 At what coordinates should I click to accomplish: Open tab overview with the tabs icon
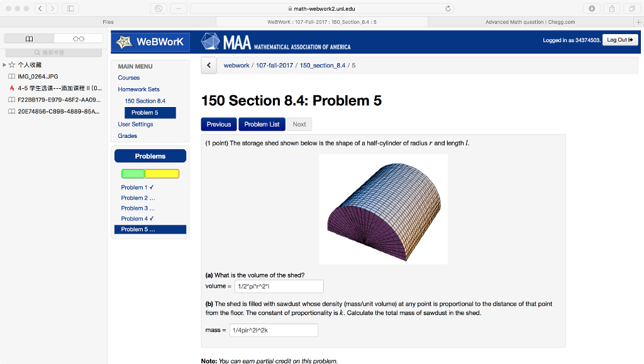coord(631,8)
